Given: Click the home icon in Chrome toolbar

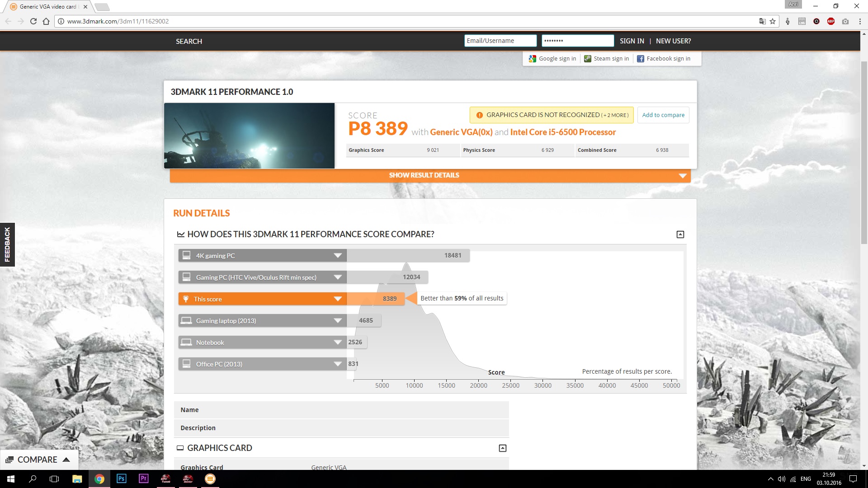Looking at the screenshot, I should (x=46, y=21).
